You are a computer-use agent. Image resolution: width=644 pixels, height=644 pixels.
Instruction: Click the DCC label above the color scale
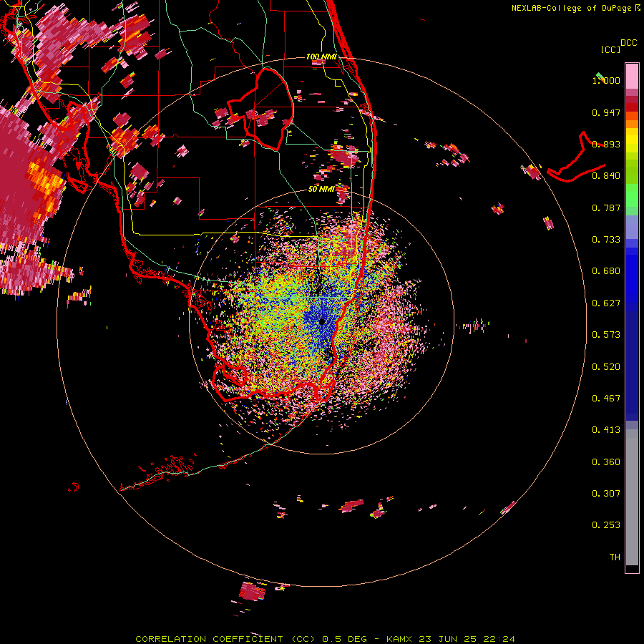(629, 43)
